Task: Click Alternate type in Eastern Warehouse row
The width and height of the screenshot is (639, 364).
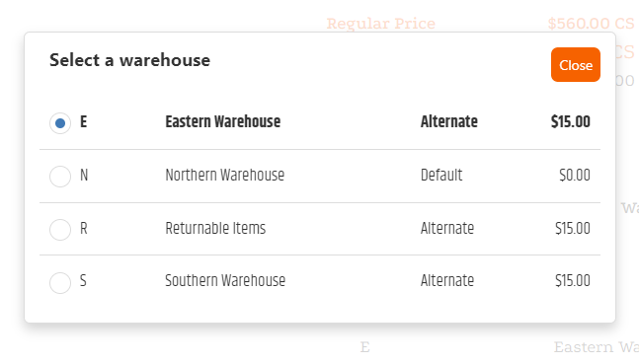Action: 449,121
